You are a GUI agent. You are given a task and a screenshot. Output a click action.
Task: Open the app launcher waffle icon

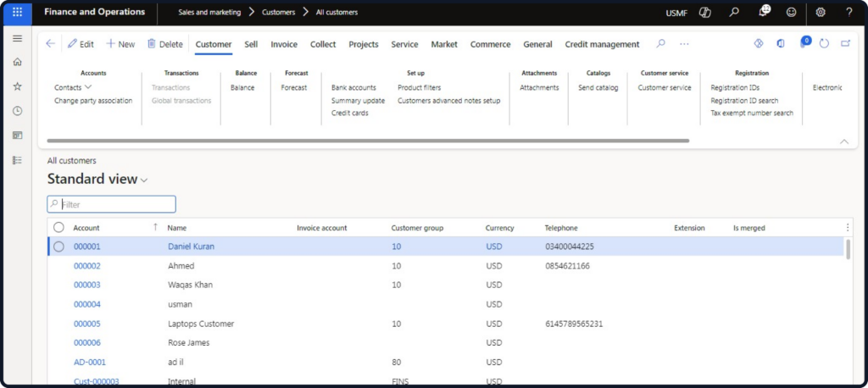click(x=17, y=12)
